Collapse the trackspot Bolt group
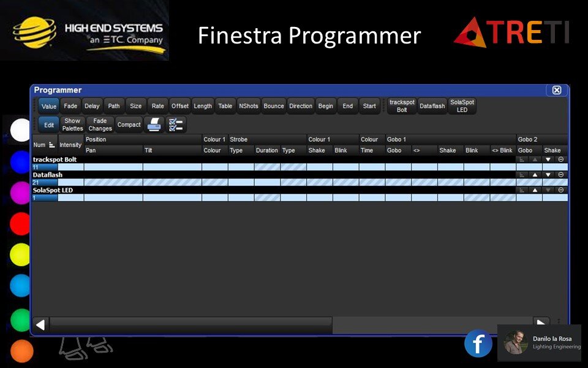588x368 pixels. coord(560,159)
